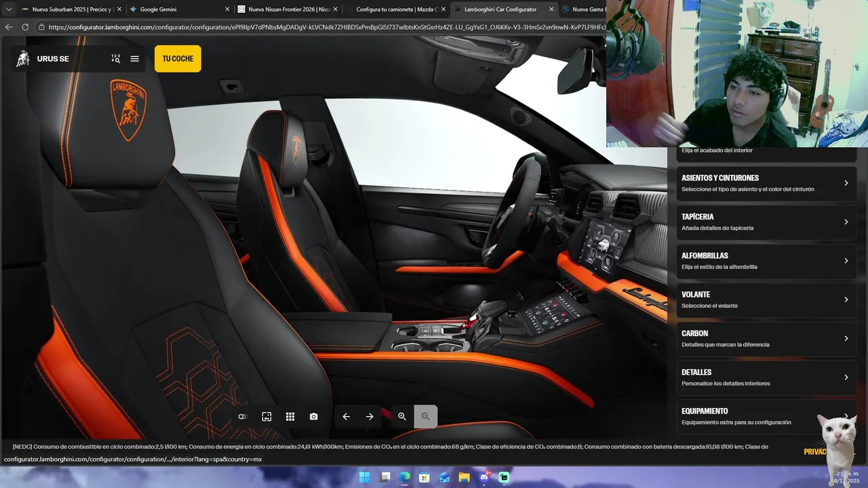Click the browser back arrow
This screenshot has width=868, height=488.
point(9,27)
